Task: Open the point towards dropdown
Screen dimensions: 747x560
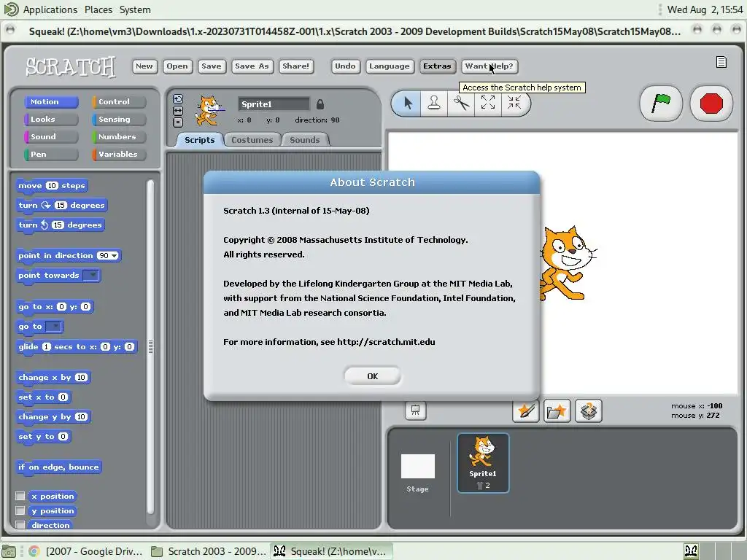Action: click(x=91, y=275)
